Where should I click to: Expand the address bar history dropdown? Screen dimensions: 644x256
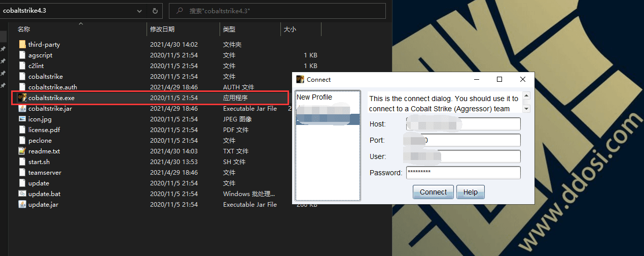140,11
